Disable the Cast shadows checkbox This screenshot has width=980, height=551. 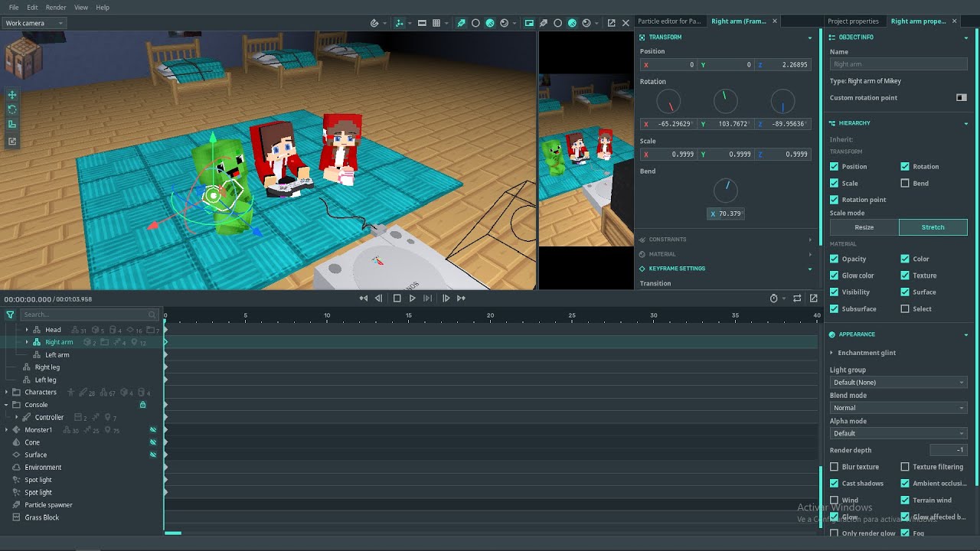[x=835, y=484]
